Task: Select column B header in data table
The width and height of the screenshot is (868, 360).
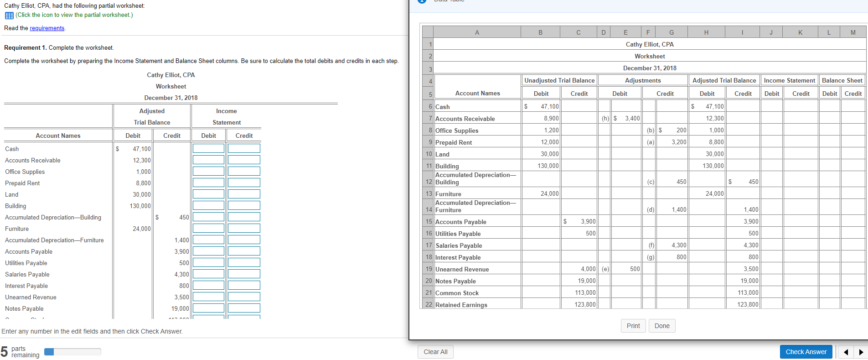Action: (540, 32)
